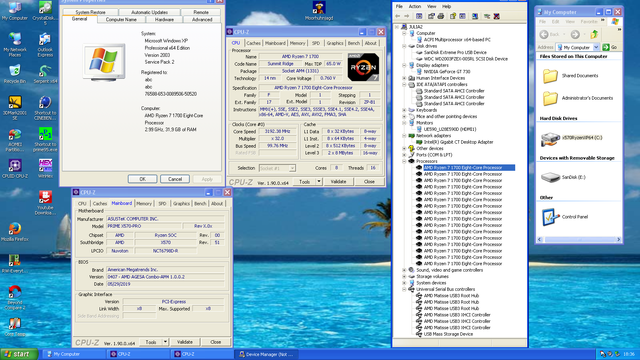Open My Network Places desktop icon
This screenshot has width=640, height=360.
click(x=15, y=44)
